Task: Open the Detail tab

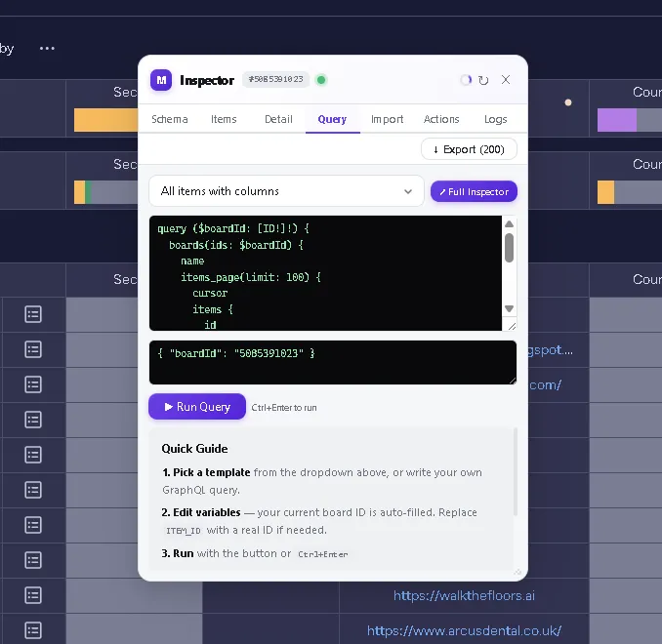Action: 278,119
